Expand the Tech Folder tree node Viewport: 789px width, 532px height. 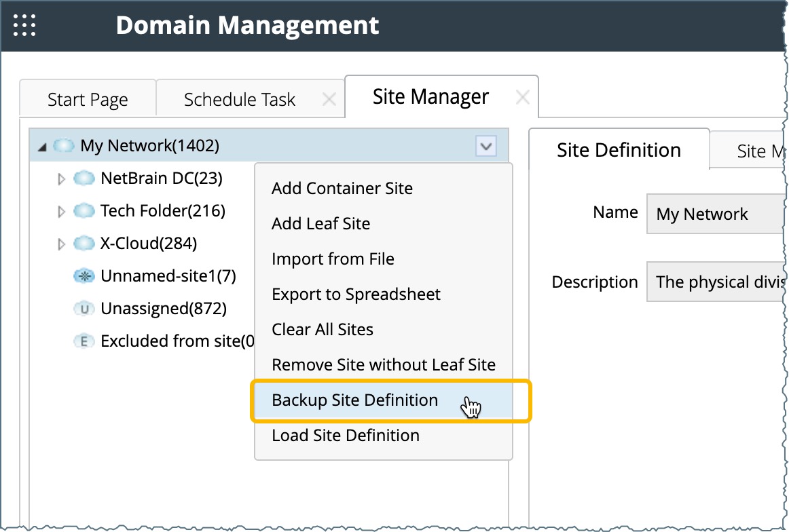(62, 212)
